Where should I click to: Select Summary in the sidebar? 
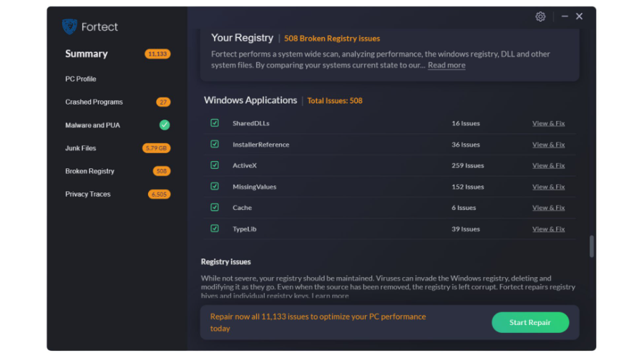pyautogui.click(x=87, y=54)
